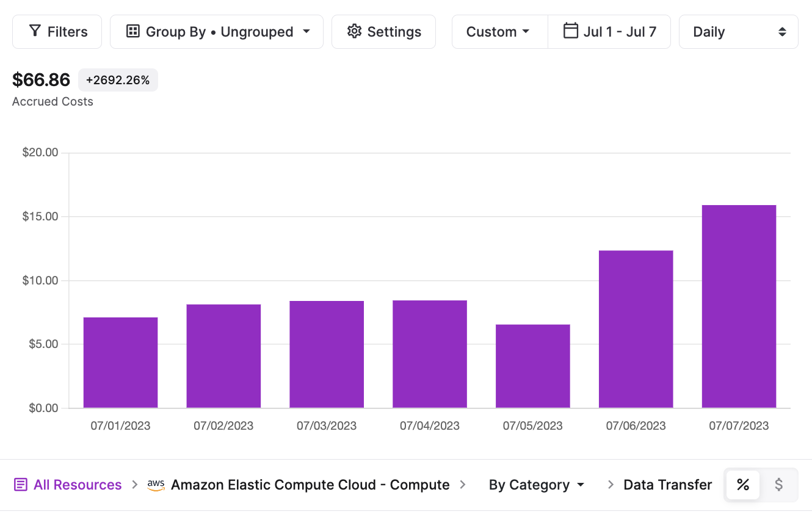Navigate to All Resources link

pos(78,485)
